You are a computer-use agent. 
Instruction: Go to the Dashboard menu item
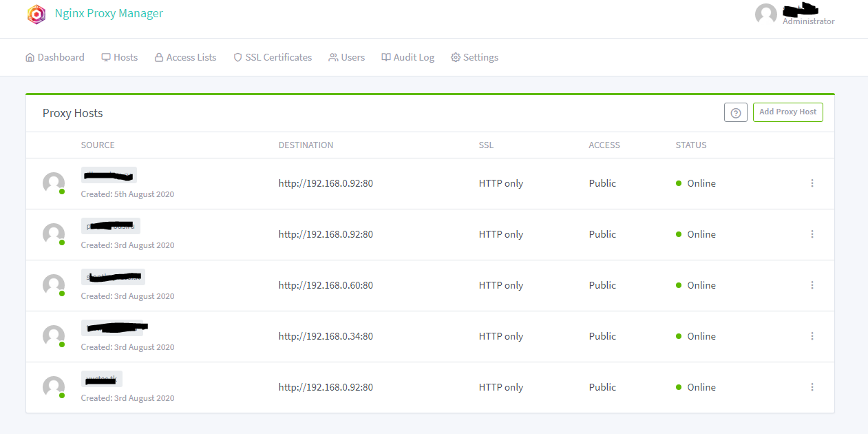point(55,57)
